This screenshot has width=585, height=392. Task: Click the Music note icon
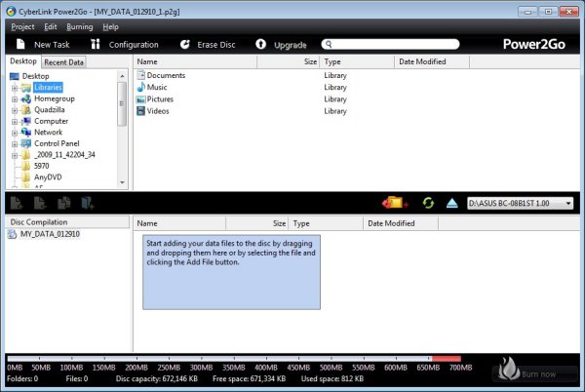tap(140, 87)
